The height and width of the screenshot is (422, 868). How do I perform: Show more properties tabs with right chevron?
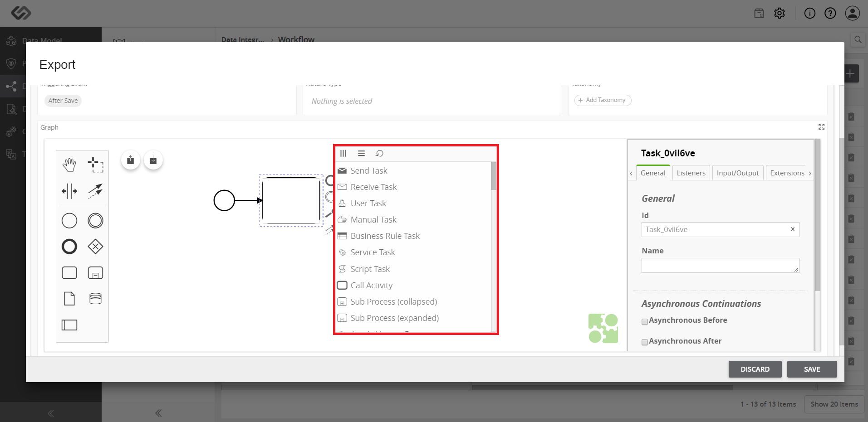pyautogui.click(x=810, y=173)
